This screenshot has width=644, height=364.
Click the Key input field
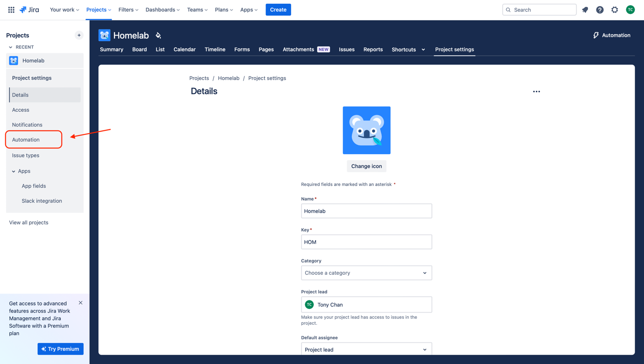click(x=366, y=242)
